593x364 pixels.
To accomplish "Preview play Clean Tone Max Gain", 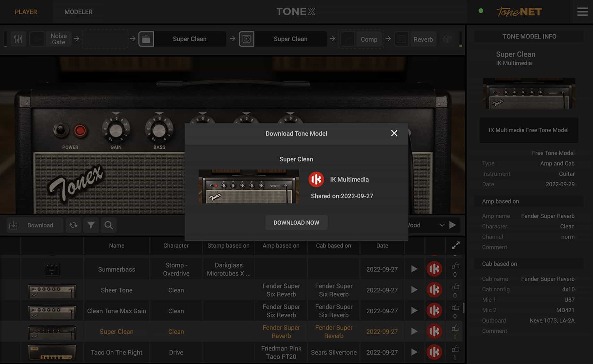I will point(414,311).
